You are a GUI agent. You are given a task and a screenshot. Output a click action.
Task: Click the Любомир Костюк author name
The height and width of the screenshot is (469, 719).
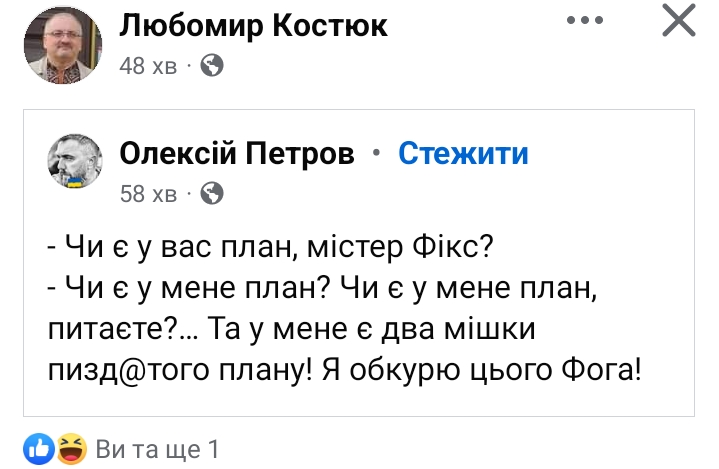(253, 27)
